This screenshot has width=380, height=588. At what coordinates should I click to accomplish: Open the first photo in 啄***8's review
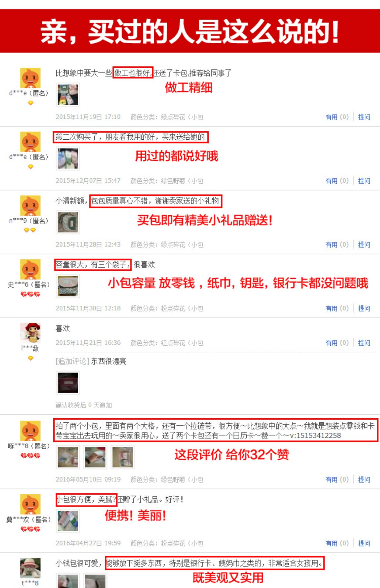[x=68, y=457]
